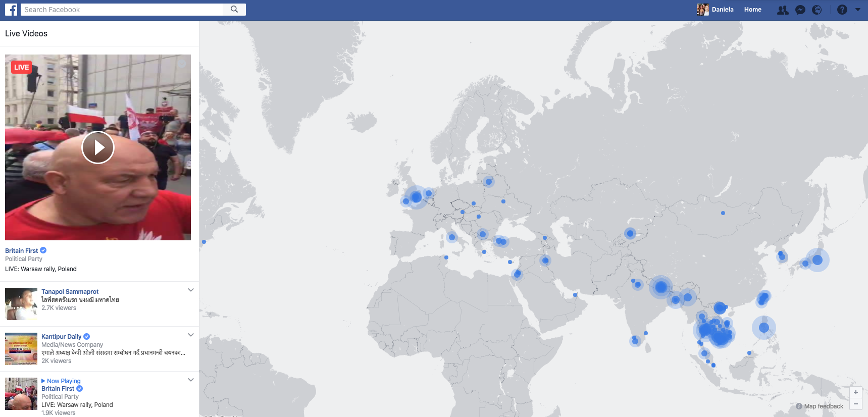Click Daniela's profile picture
The width and height of the screenshot is (868, 417).
(702, 10)
